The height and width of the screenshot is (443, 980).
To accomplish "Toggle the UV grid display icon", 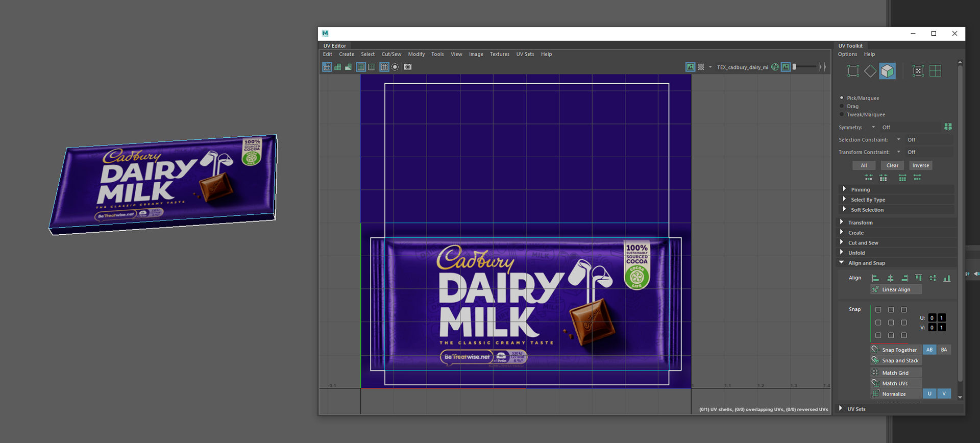I will point(384,67).
